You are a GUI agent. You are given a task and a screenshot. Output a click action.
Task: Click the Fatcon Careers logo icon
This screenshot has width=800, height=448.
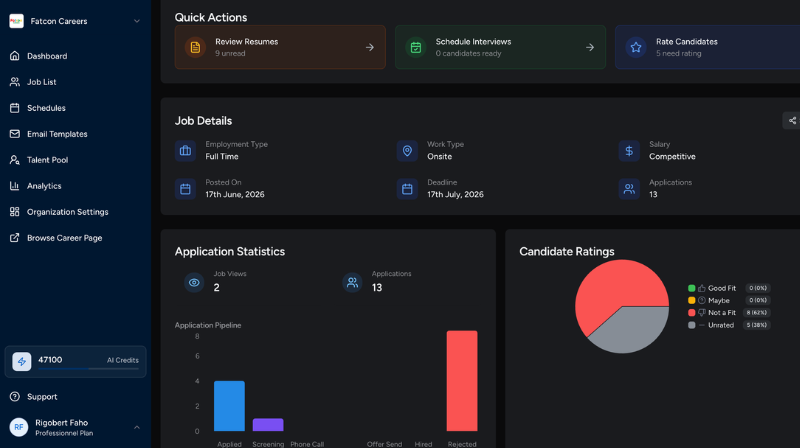pos(16,21)
